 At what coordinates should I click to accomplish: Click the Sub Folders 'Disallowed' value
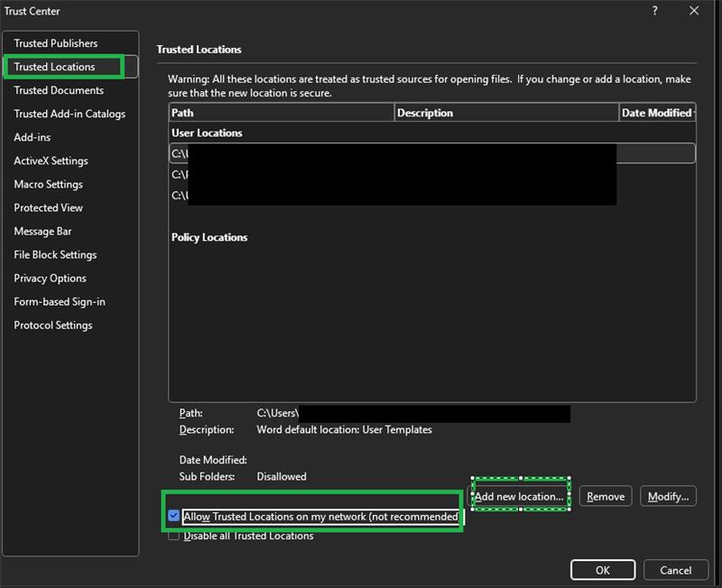(282, 476)
